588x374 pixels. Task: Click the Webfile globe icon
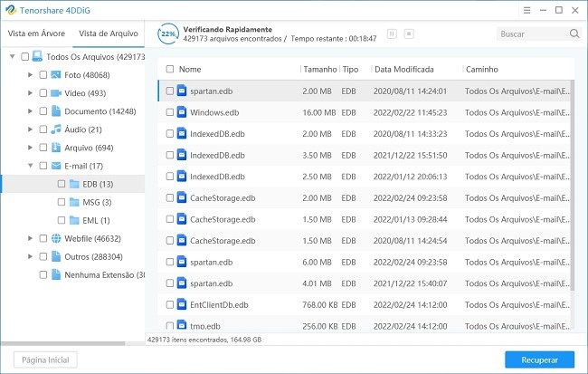[56, 238]
